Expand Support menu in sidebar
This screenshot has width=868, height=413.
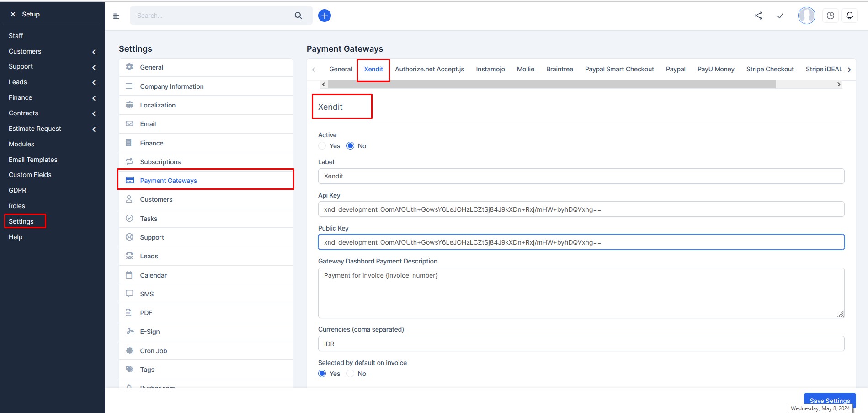coord(94,67)
